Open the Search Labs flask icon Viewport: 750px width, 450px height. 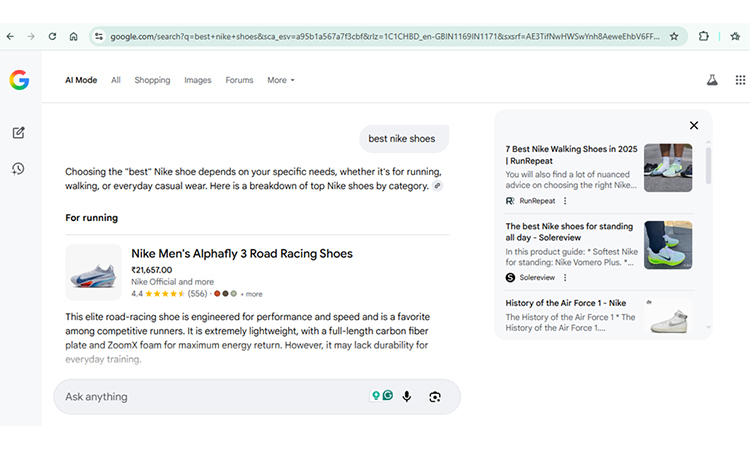pyautogui.click(x=712, y=80)
